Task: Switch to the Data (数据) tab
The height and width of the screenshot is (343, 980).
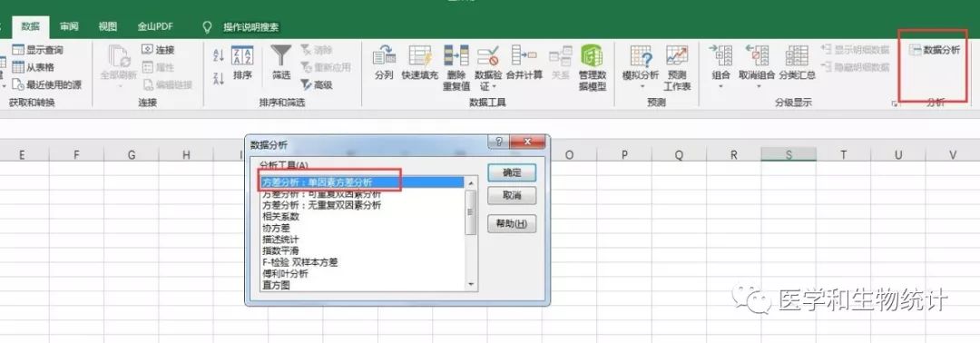Action: point(30,27)
